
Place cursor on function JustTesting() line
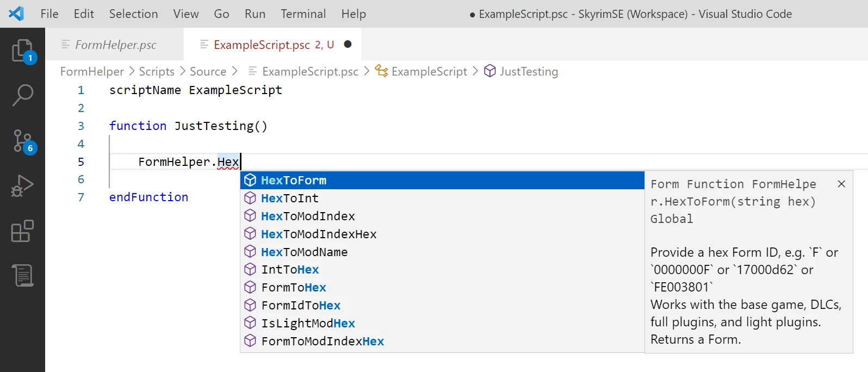pyautogui.click(x=189, y=126)
